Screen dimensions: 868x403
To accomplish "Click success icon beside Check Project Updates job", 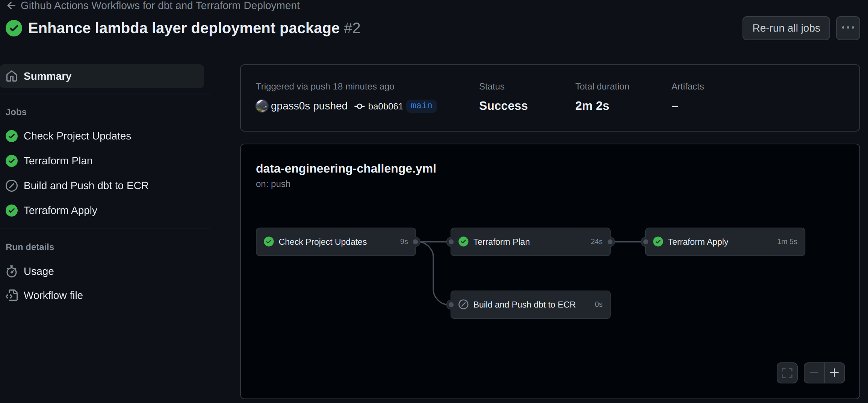I will pyautogui.click(x=12, y=136).
